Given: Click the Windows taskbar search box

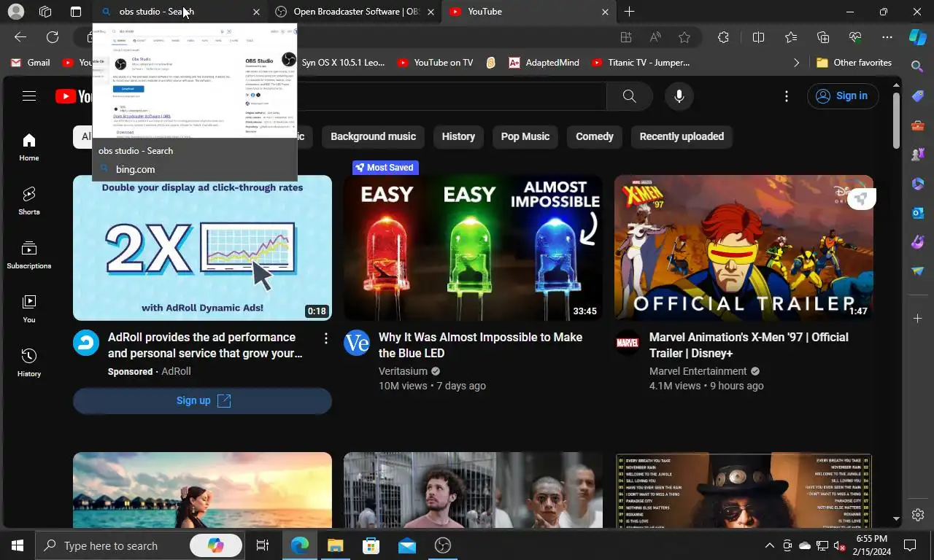Looking at the screenshot, I should pyautogui.click(x=140, y=545).
